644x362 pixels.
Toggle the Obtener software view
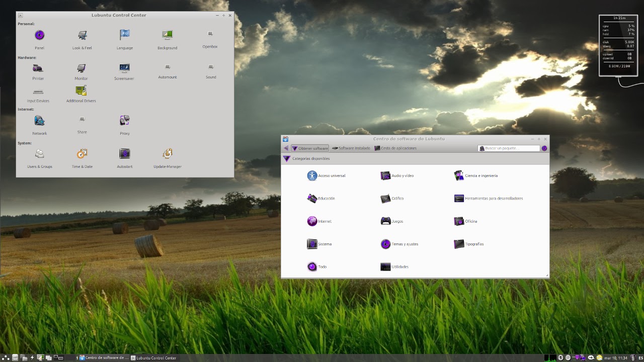click(309, 148)
